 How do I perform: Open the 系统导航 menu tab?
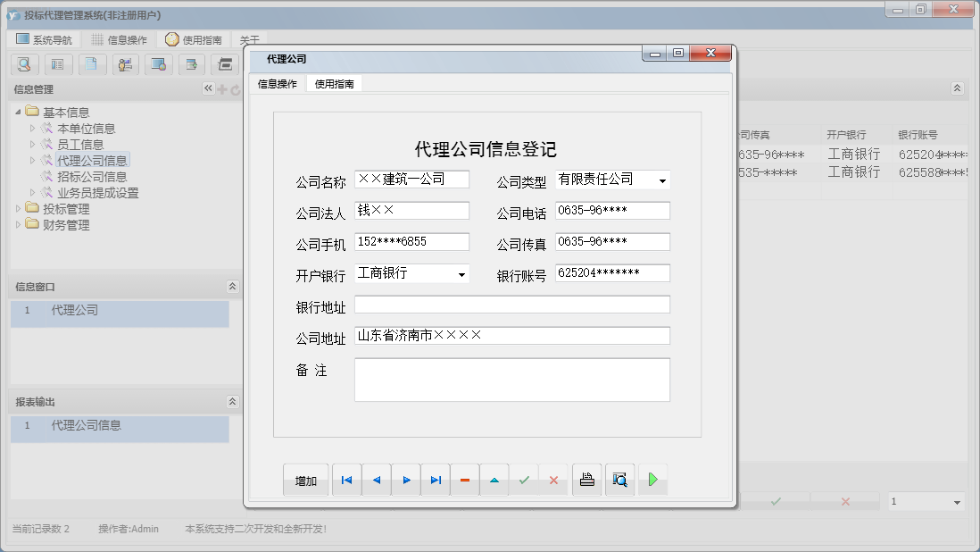tap(45, 39)
